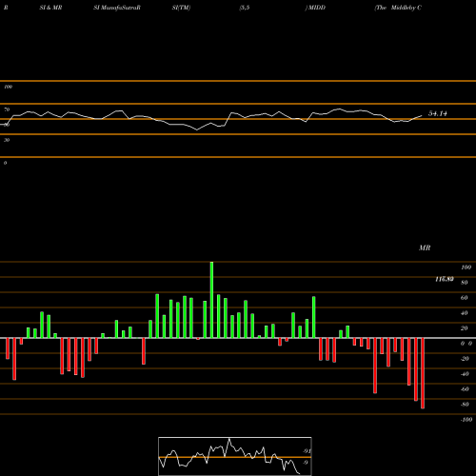Click 'The Middleby C' title text

point(398,8)
